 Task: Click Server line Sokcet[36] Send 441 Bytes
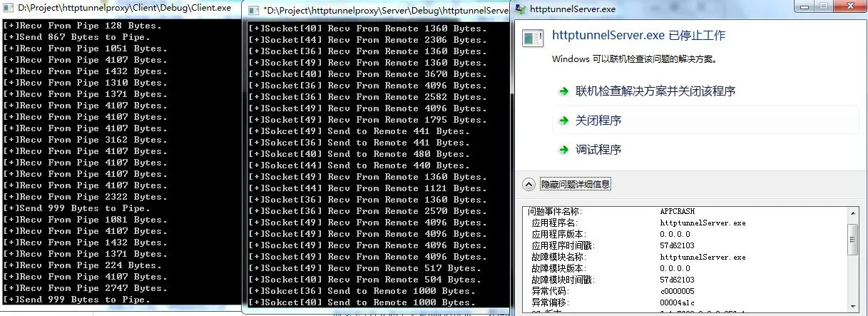click(x=359, y=143)
